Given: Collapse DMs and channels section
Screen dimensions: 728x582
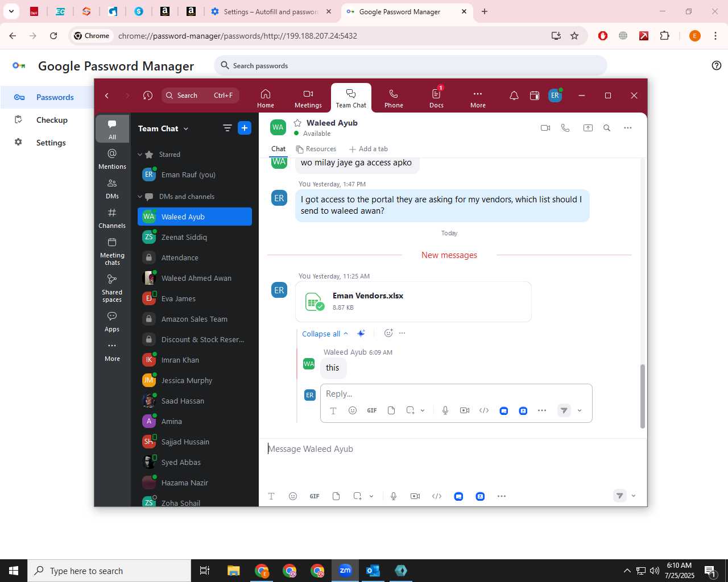Looking at the screenshot, I should (x=140, y=197).
